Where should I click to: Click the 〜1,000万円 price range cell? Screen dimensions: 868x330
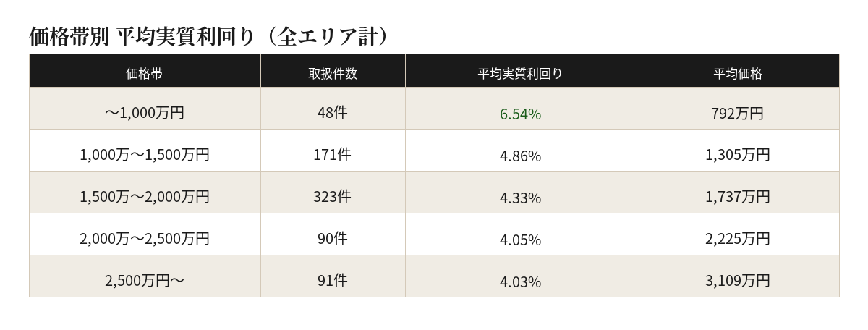click(145, 113)
